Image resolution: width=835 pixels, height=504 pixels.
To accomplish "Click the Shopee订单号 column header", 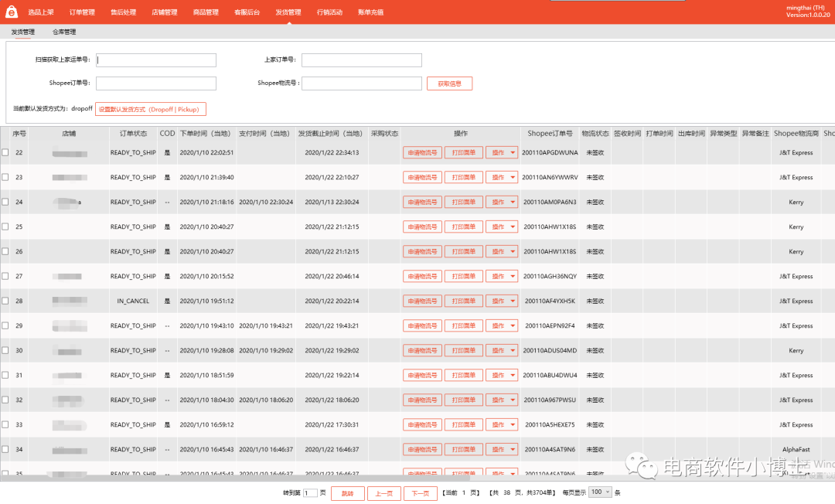I will coord(550,134).
